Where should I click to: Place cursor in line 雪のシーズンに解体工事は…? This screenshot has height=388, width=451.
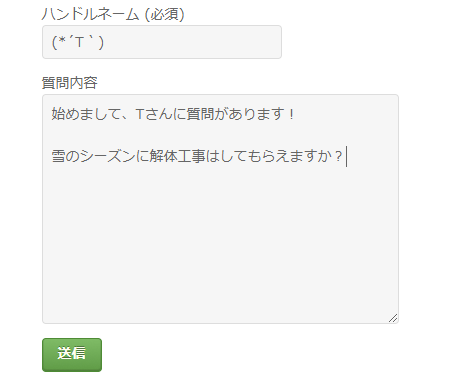pos(197,156)
